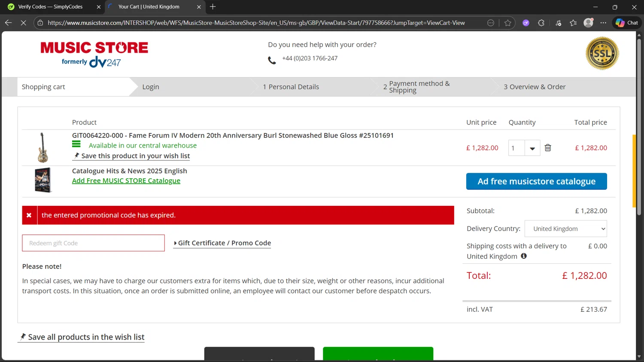Expand Gift Certificate / Promo Code
Image resolution: width=644 pixels, height=362 pixels.
pos(222,243)
